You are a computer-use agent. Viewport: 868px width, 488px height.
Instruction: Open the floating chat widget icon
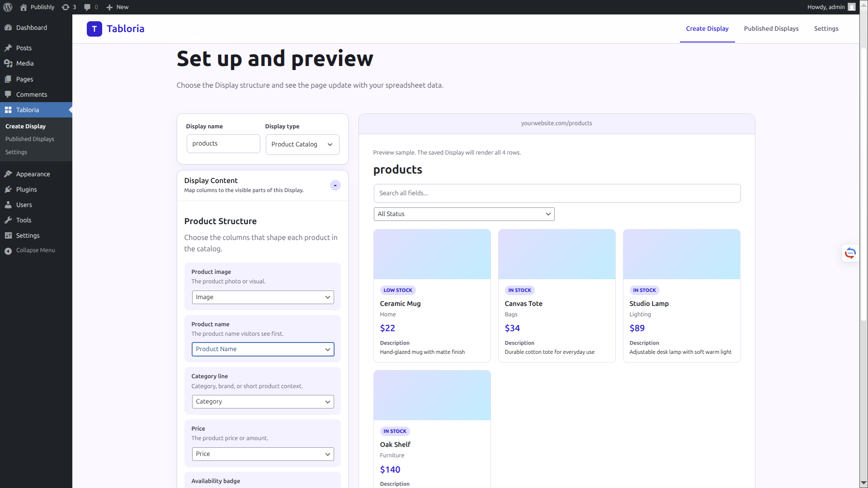(x=850, y=253)
